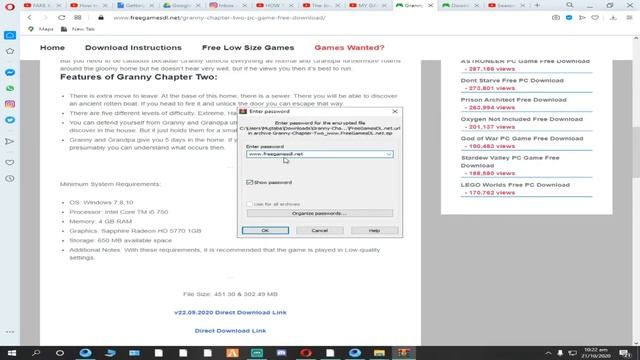This screenshot has width=640, height=360.
Task: Open the lower Direct Download Link
Action: (x=230, y=331)
